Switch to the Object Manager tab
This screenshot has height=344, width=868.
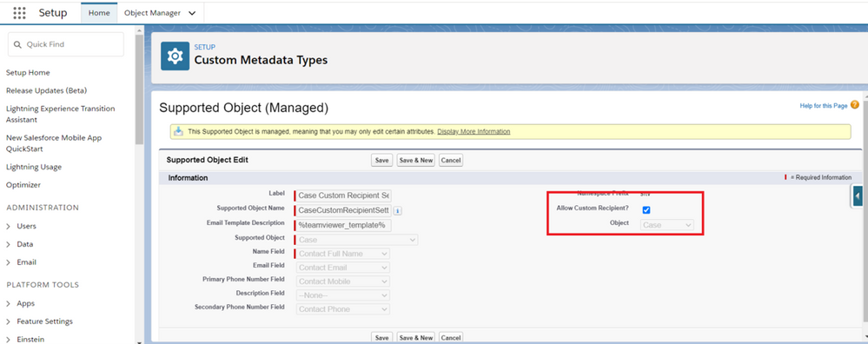coord(152,13)
